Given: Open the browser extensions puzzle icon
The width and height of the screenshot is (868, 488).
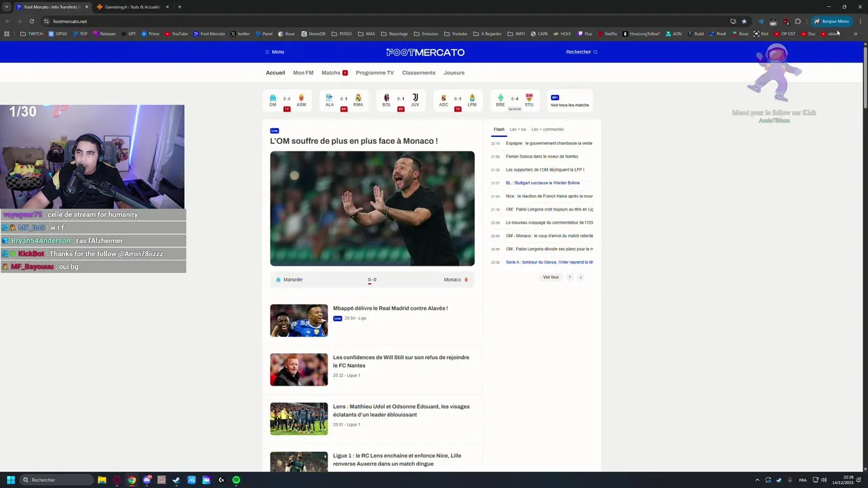Looking at the screenshot, I should pos(798,21).
